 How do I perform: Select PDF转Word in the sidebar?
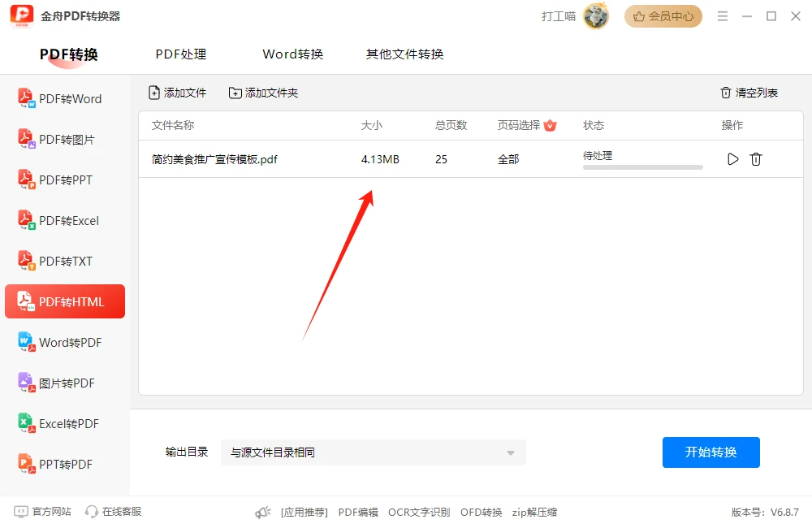pyautogui.click(x=65, y=98)
